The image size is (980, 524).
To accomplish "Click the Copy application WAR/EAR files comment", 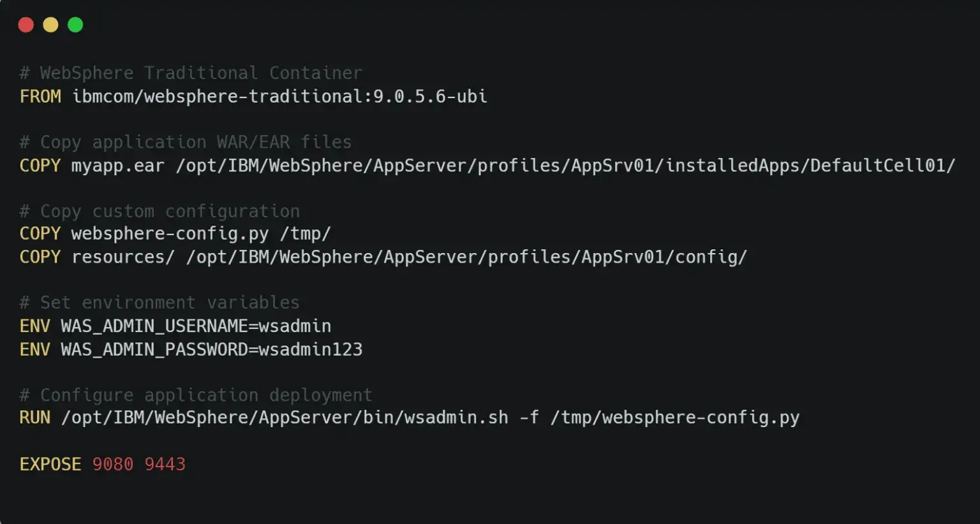I will pyautogui.click(x=186, y=142).
